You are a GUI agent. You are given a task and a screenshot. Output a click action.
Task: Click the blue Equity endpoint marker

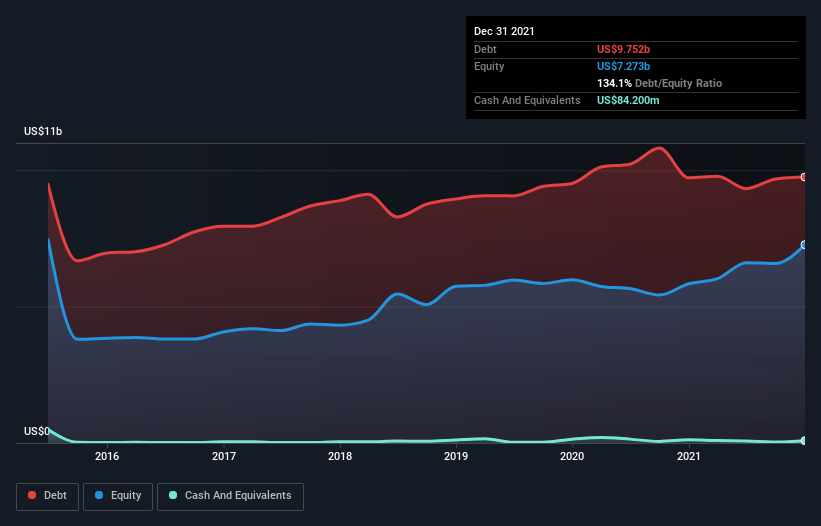[804, 245]
